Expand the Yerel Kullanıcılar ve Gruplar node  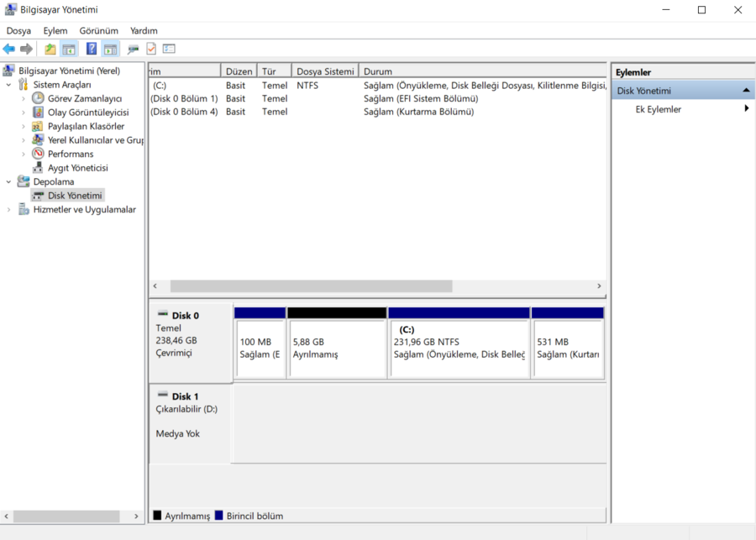coord(24,140)
